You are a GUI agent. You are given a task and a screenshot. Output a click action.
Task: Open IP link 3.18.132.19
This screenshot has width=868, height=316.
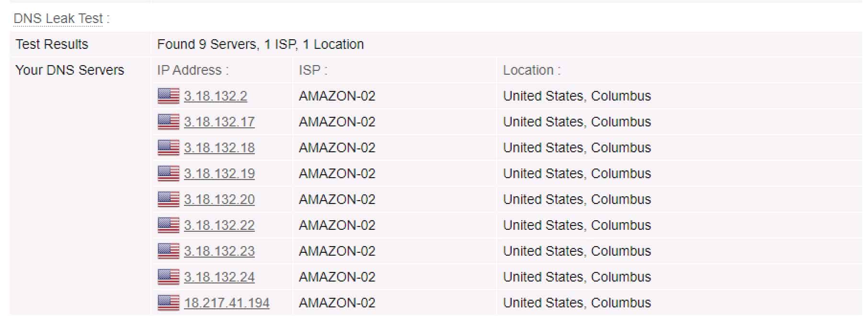219,173
